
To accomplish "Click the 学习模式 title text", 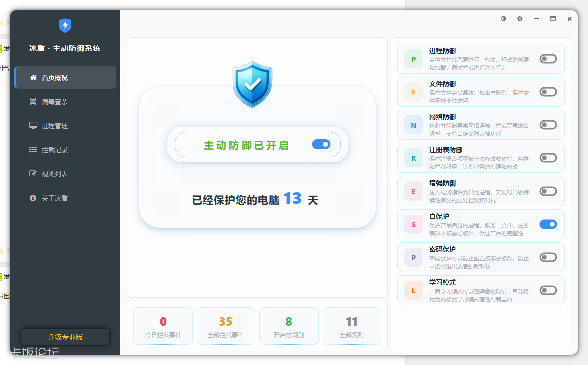I will (443, 282).
